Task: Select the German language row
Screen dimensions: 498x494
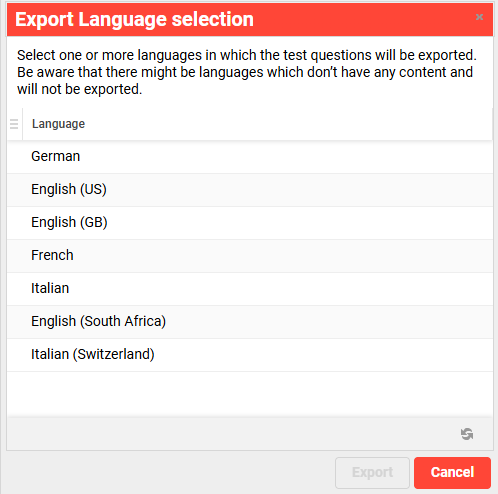Action: (x=250, y=157)
